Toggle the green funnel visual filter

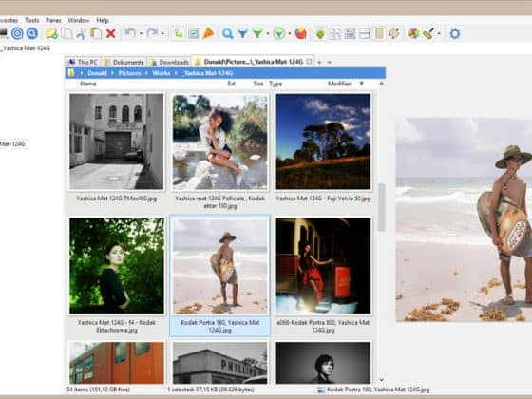pyautogui.click(x=257, y=33)
